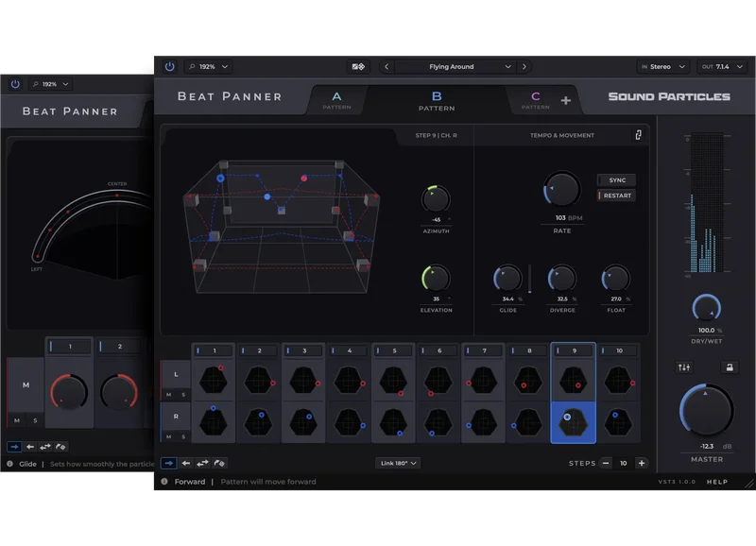The width and height of the screenshot is (756, 546).
Task: Open mixer settings sliders icon above Master
Action: click(x=683, y=367)
